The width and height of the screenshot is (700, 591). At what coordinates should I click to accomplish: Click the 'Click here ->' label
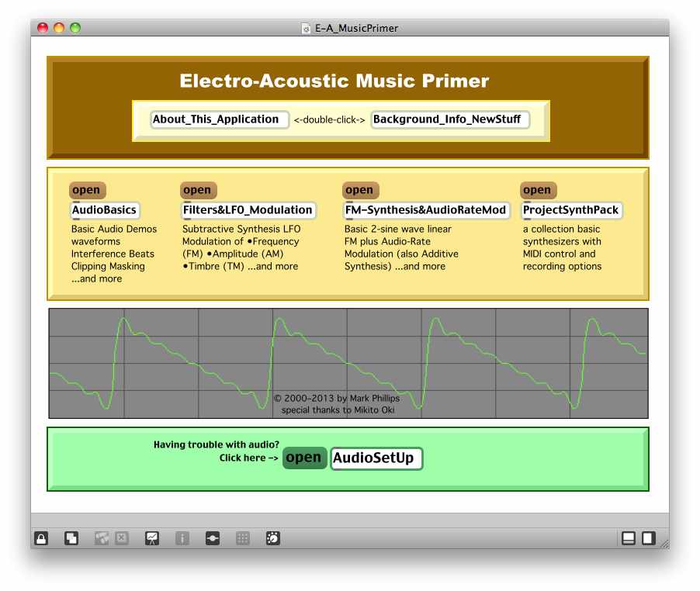point(248,458)
